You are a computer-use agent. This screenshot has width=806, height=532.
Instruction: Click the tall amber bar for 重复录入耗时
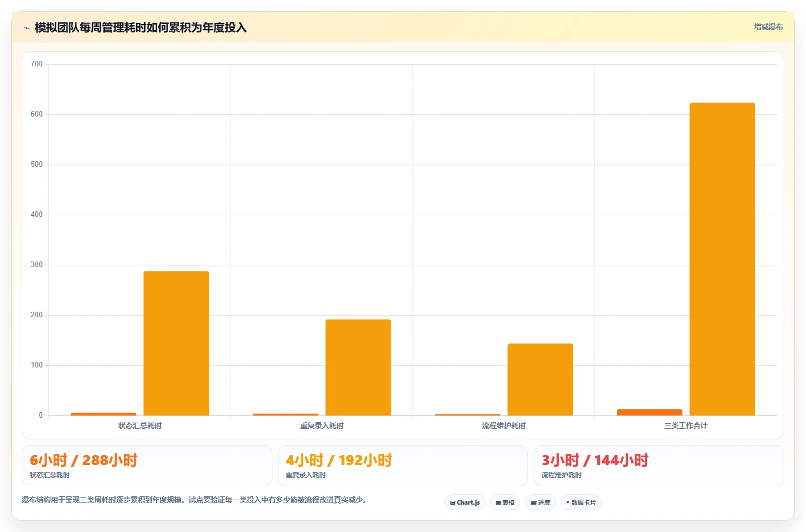click(x=358, y=367)
